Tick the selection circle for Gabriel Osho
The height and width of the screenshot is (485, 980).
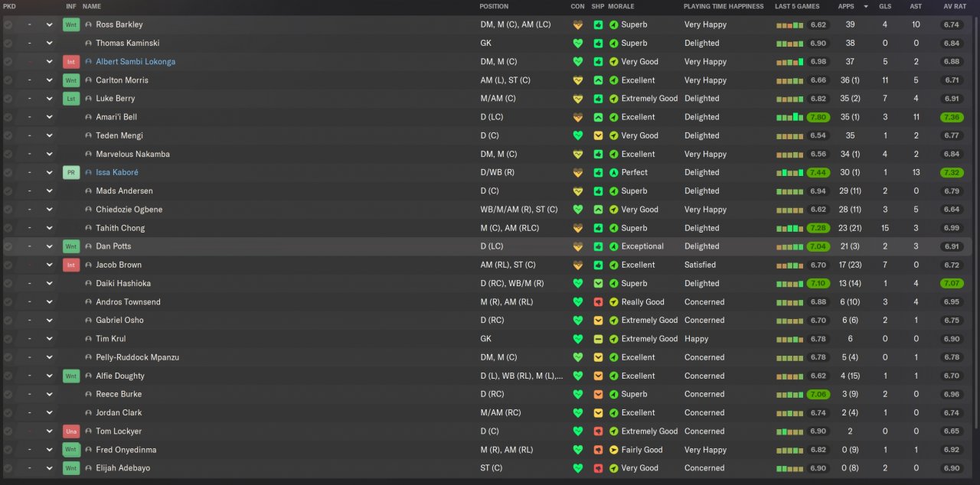pos(8,321)
